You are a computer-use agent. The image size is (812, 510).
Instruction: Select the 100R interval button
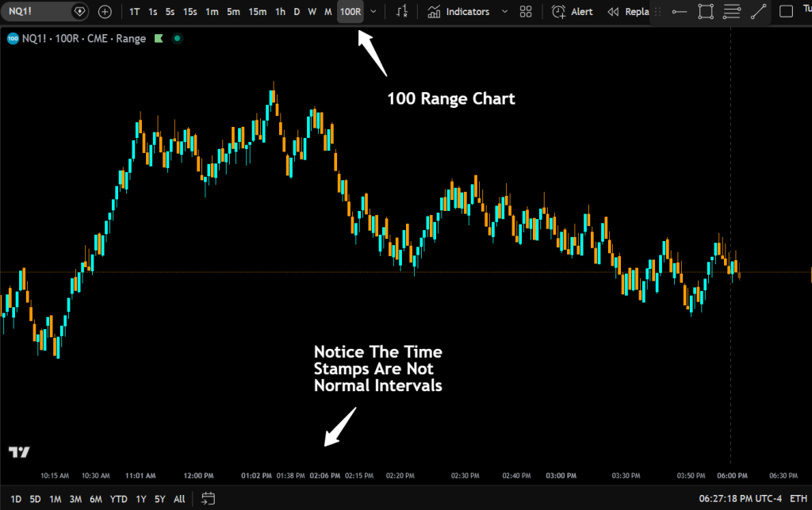[350, 11]
